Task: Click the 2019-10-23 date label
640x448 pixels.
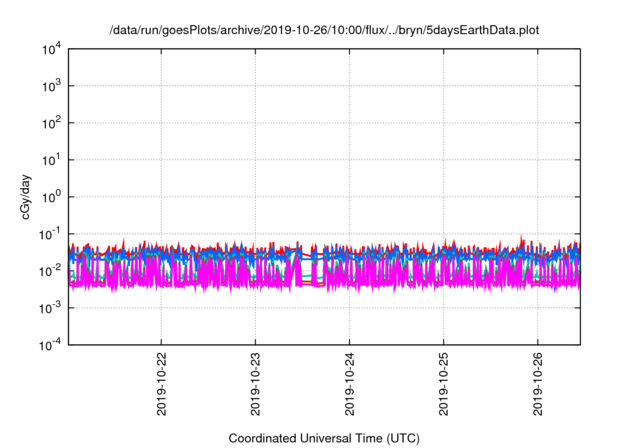Action: 256,384
